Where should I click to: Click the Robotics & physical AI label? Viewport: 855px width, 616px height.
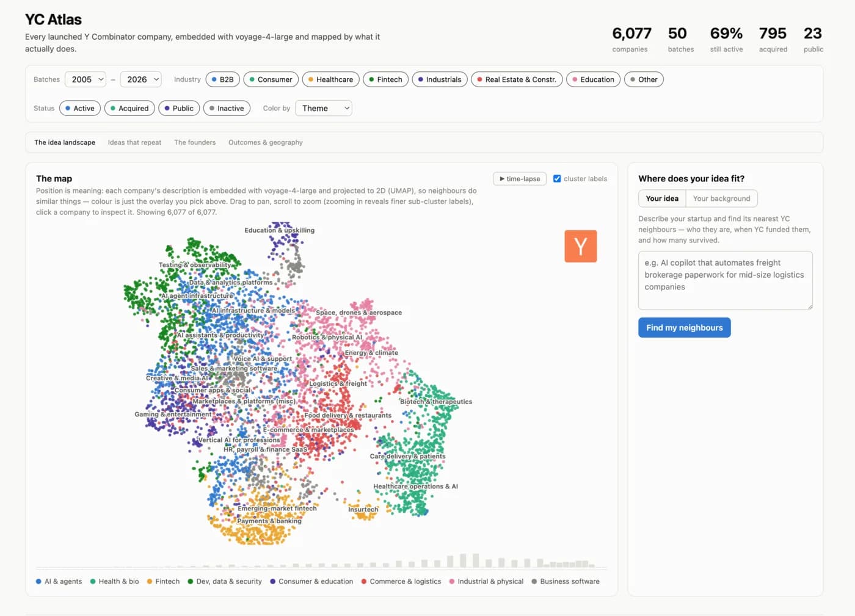pos(327,337)
